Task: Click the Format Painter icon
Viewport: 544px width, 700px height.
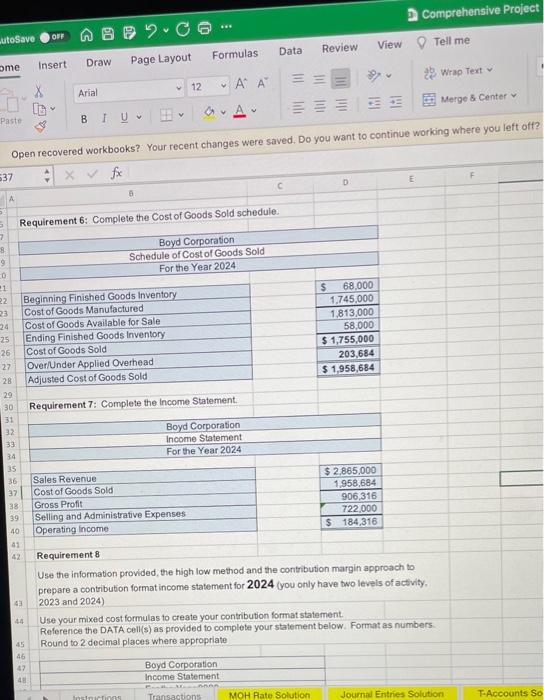Action: tap(41, 127)
